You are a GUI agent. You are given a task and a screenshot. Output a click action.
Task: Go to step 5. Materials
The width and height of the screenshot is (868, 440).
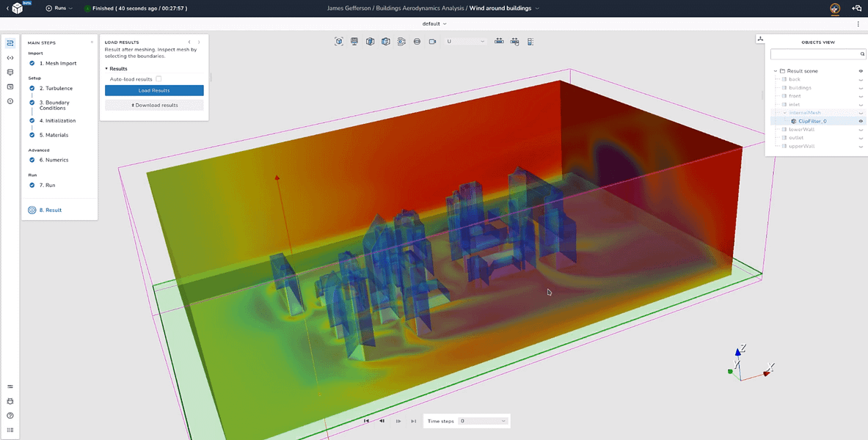pyautogui.click(x=54, y=134)
